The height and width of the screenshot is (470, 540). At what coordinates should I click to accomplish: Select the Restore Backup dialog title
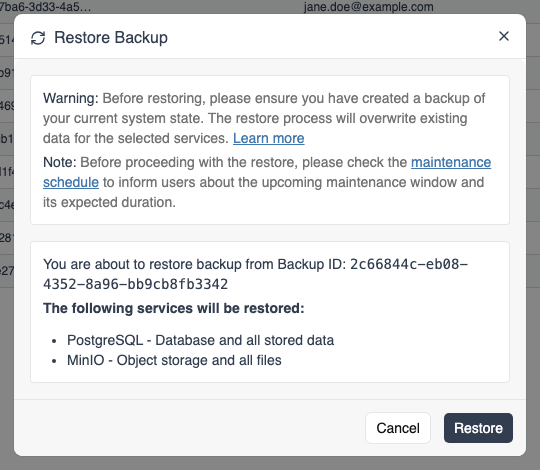click(111, 38)
